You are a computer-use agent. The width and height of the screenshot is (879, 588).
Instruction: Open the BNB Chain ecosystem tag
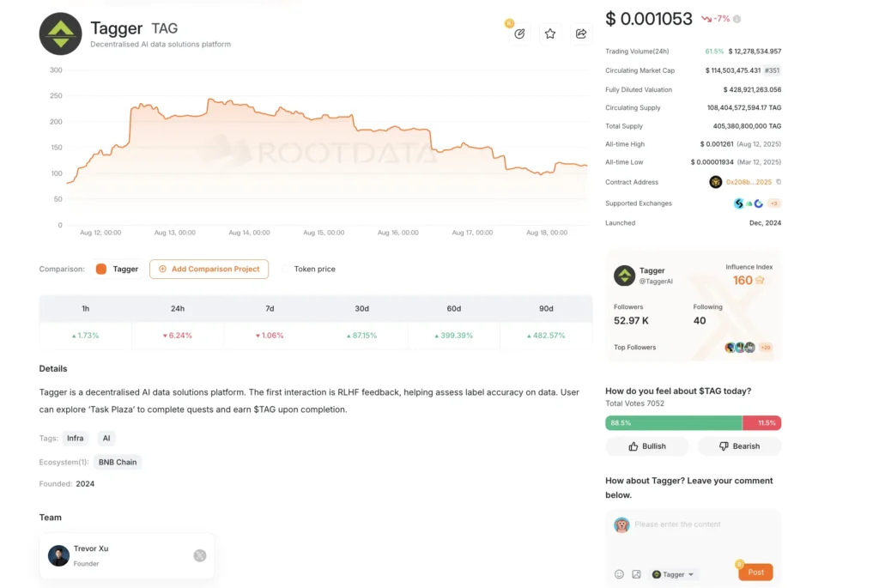point(118,463)
